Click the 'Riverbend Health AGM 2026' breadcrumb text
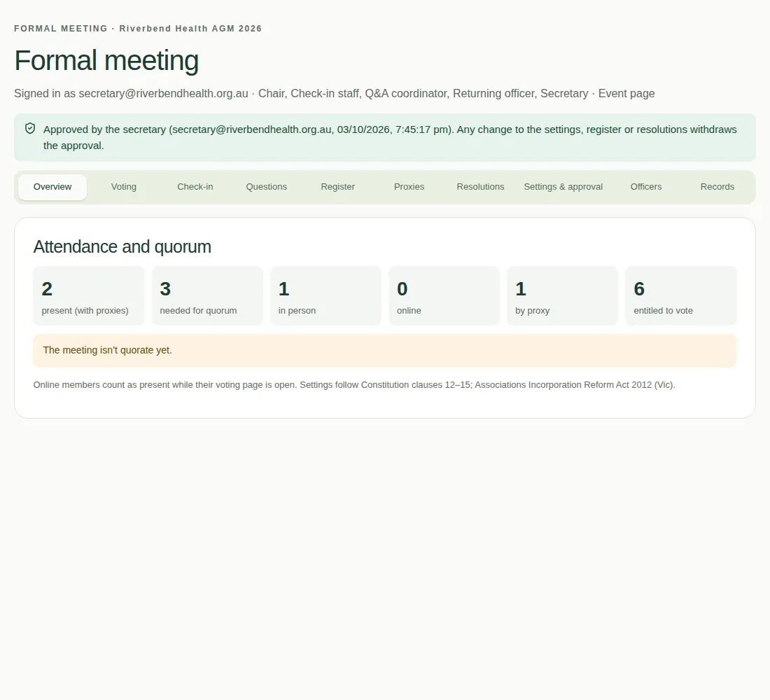770x700 pixels. (190, 29)
